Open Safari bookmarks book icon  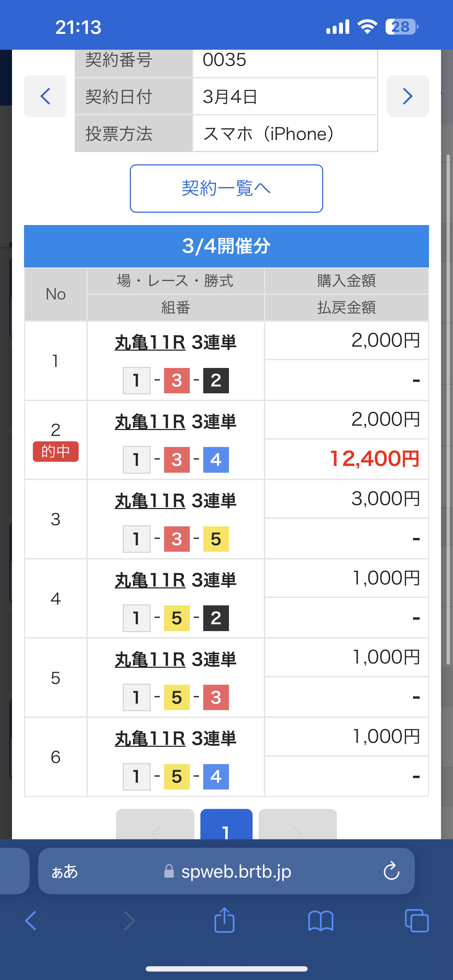pyautogui.click(x=321, y=921)
